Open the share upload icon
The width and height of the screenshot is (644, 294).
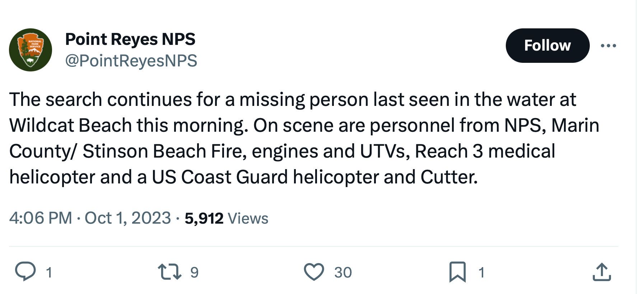point(602,272)
